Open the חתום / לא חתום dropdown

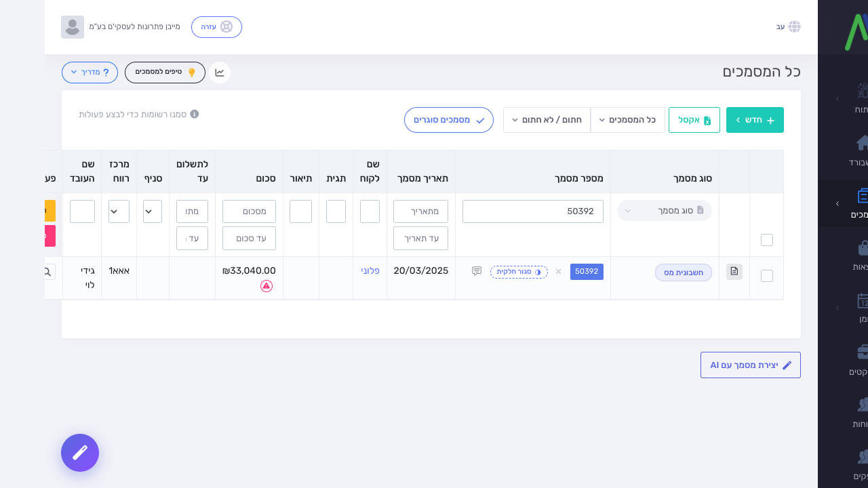[x=547, y=120]
